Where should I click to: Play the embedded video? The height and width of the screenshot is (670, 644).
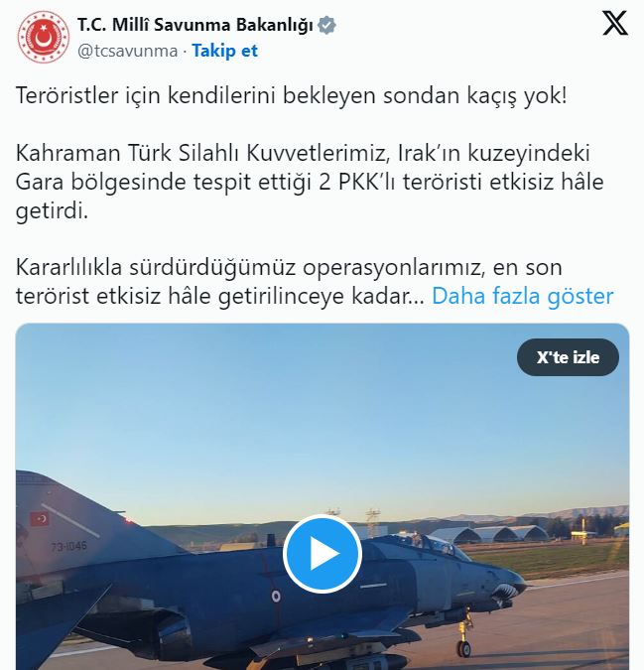[x=322, y=554]
